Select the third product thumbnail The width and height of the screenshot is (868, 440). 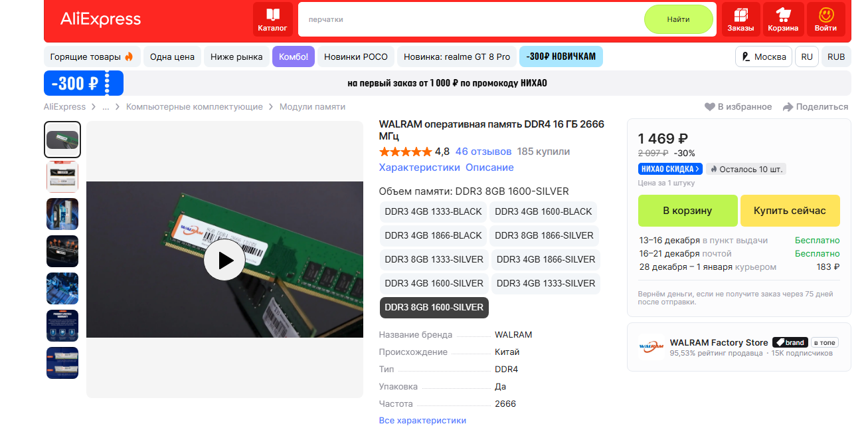(x=62, y=214)
